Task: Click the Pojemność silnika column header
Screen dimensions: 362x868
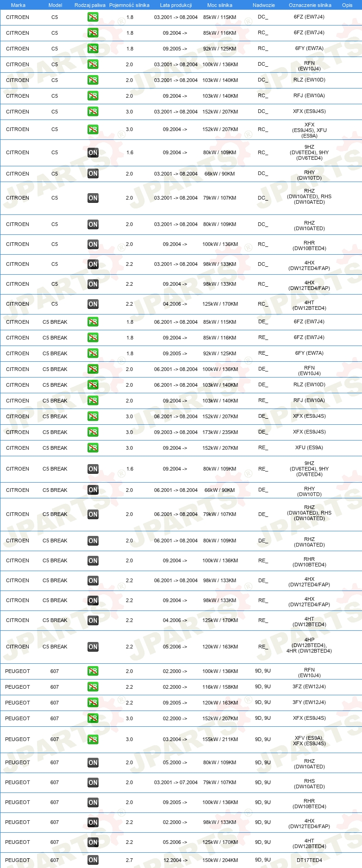Action: 129,5
